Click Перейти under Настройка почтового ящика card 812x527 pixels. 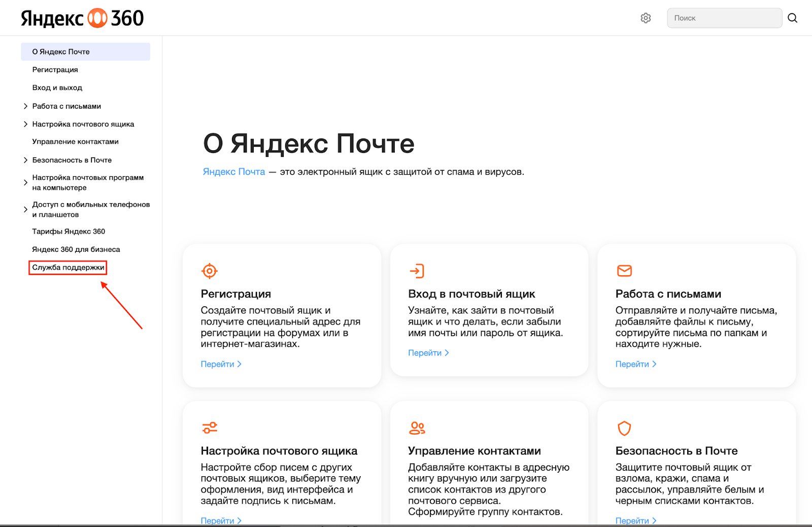coord(221,521)
